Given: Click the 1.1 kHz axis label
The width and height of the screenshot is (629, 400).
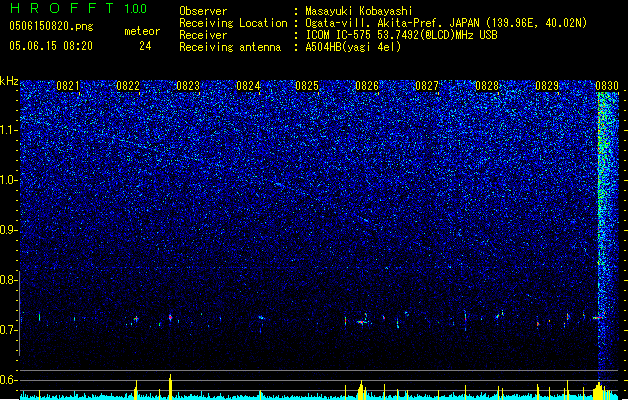Looking at the screenshot, I should pyautogui.click(x=9, y=130).
